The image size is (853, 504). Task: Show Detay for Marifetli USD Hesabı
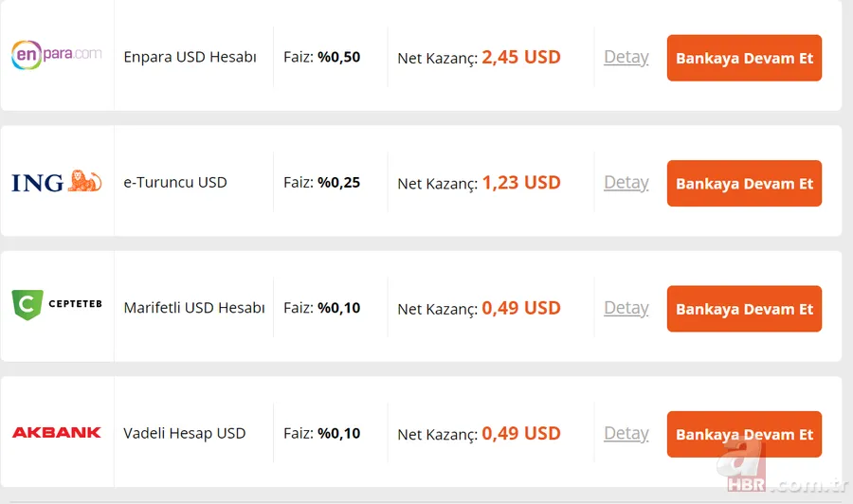point(626,308)
